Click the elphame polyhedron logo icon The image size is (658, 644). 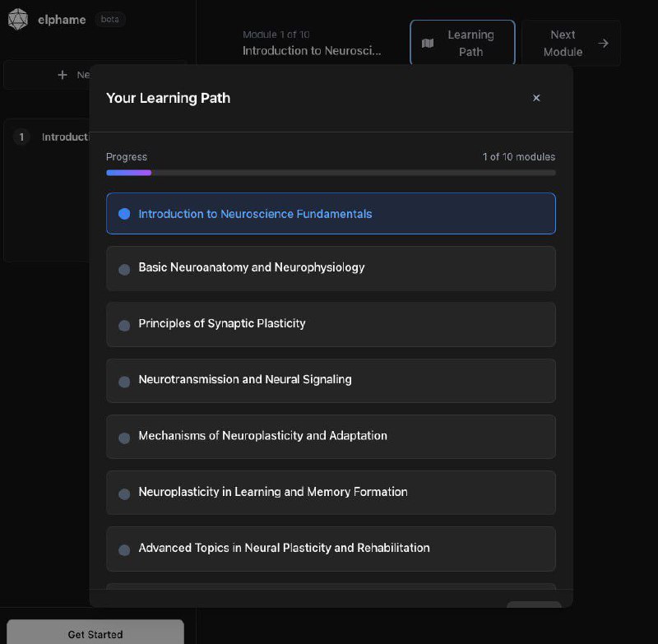(x=17, y=20)
